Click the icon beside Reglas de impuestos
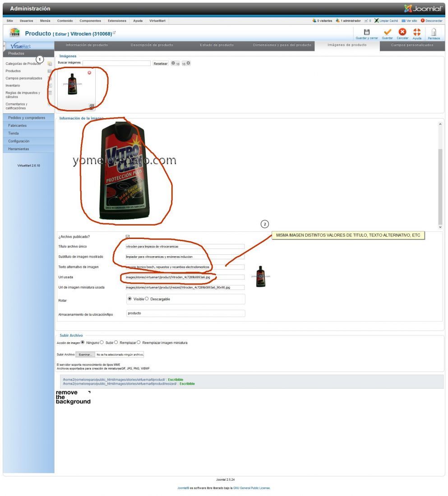Image resolution: width=448 pixels, height=496 pixels. click(x=50, y=93)
